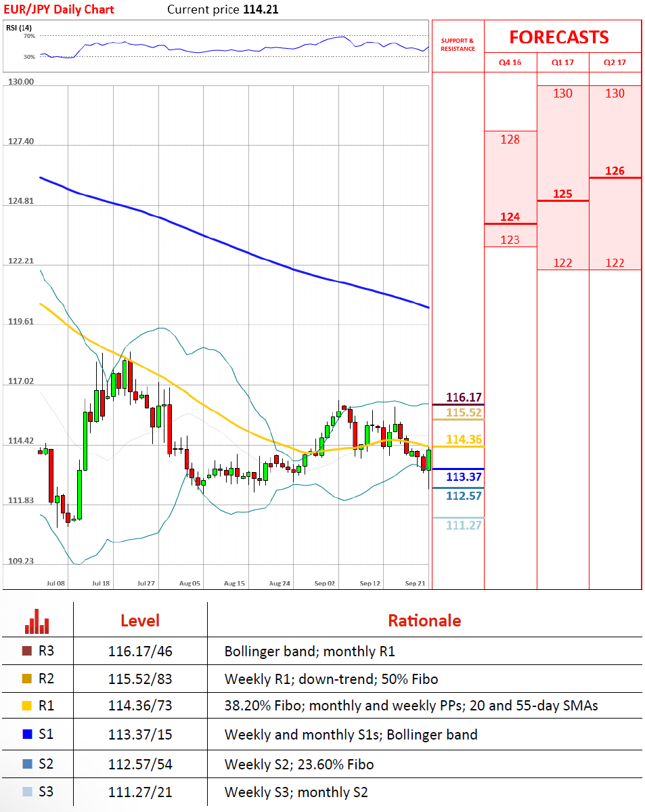
Task: Click the Level column header
Action: (140, 620)
